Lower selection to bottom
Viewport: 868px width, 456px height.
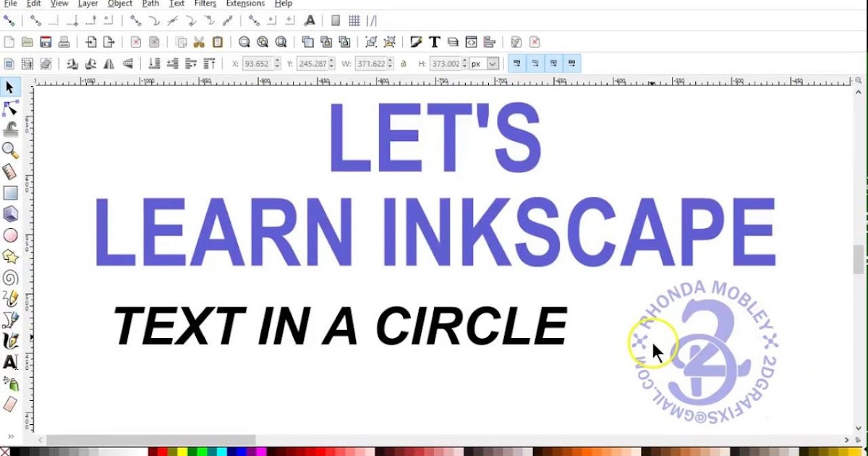point(155,64)
